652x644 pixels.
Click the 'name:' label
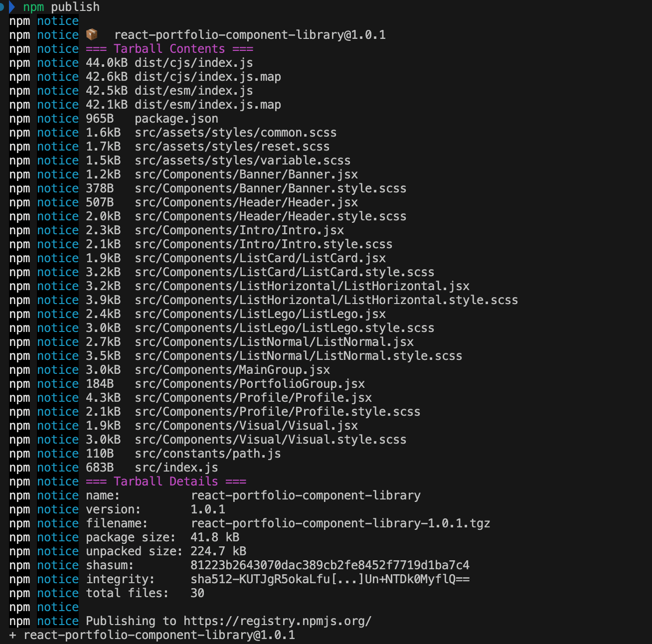click(x=103, y=495)
